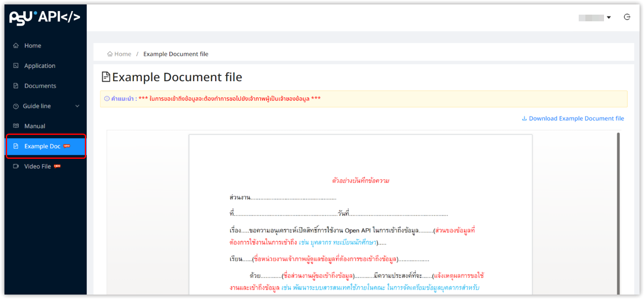Click the home icon in breadcrumb
The width and height of the screenshot is (644, 299).
110,54
